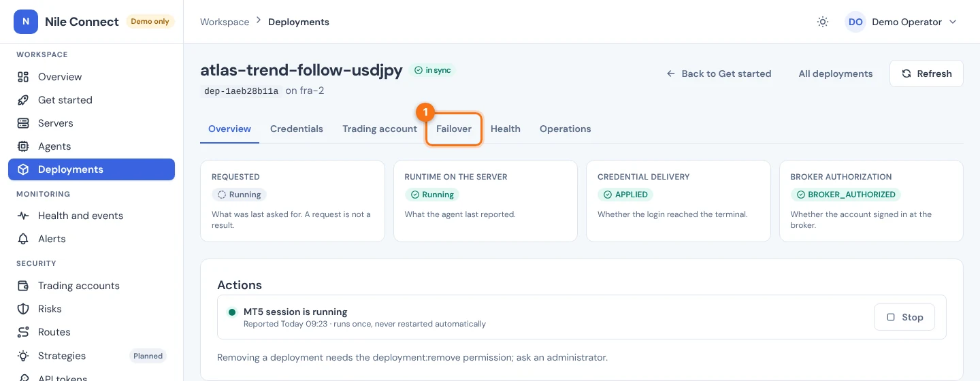Click the Demo only badge
This screenshot has height=381, width=980.
pyautogui.click(x=150, y=22)
